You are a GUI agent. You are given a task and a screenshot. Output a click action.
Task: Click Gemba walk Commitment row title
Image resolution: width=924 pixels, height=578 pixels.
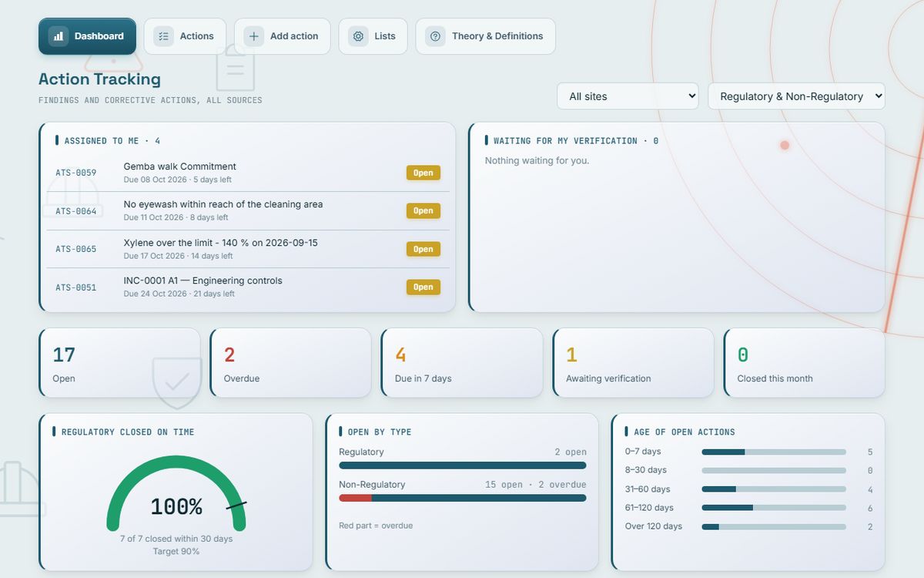tap(179, 166)
